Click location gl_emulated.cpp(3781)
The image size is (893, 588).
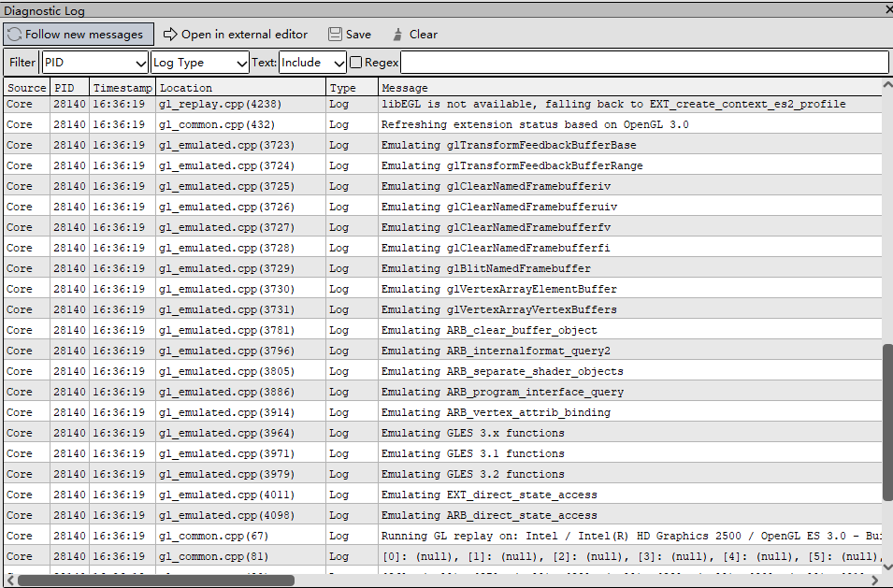226,330
